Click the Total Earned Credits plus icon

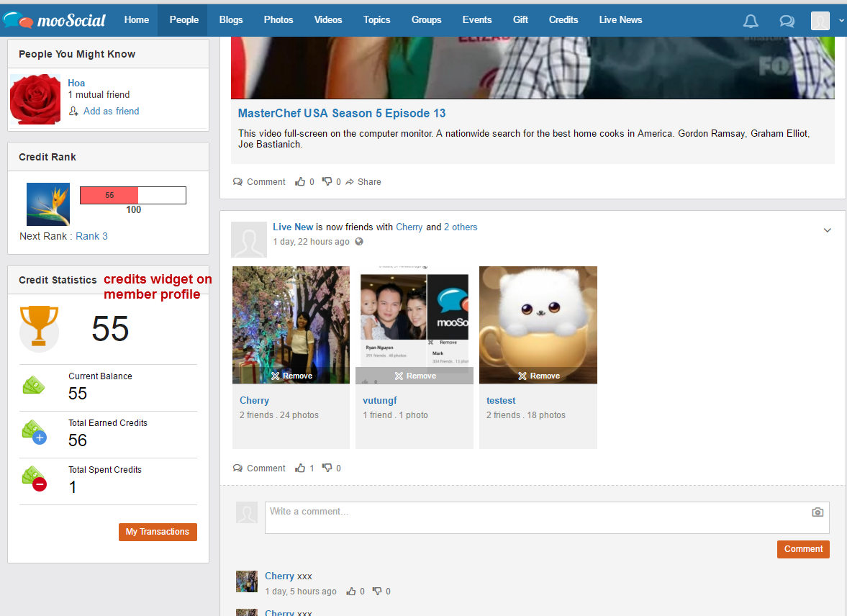pos(34,432)
